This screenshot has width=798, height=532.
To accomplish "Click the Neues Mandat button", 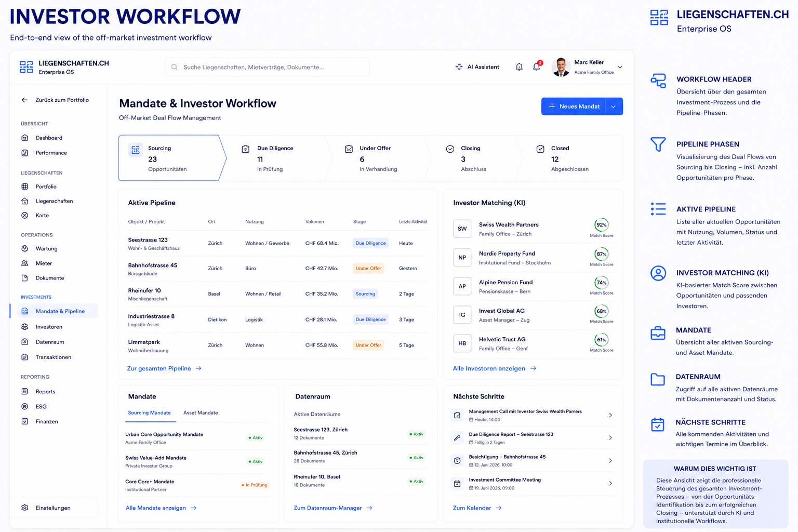I will (x=574, y=107).
